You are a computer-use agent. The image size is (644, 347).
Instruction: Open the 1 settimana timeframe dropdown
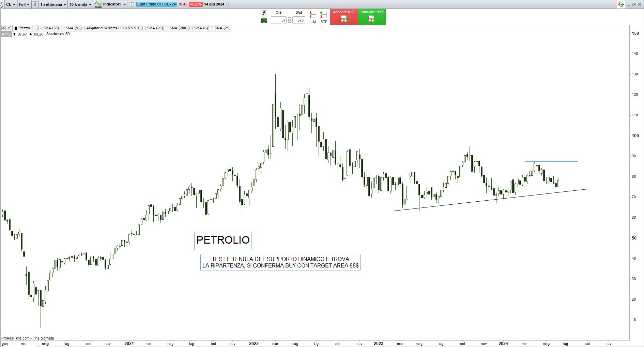point(53,4)
